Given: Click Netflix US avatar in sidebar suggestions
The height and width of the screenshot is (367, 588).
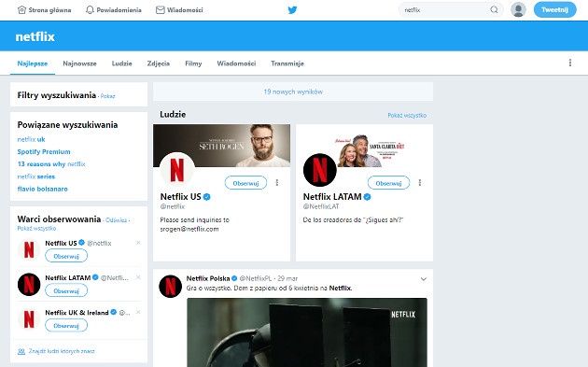Looking at the screenshot, I should [29, 249].
